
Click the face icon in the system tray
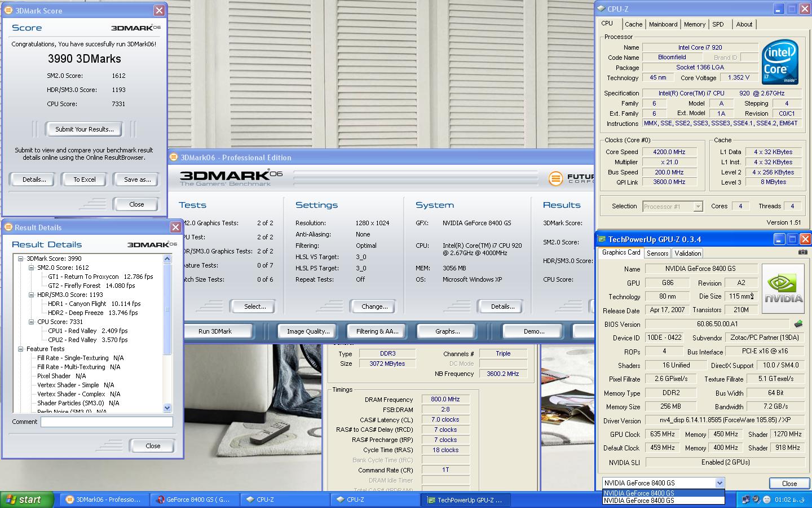pos(767,499)
